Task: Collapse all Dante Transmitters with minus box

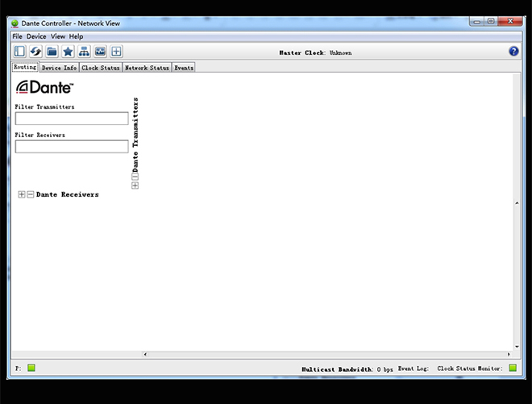Action: (x=135, y=177)
